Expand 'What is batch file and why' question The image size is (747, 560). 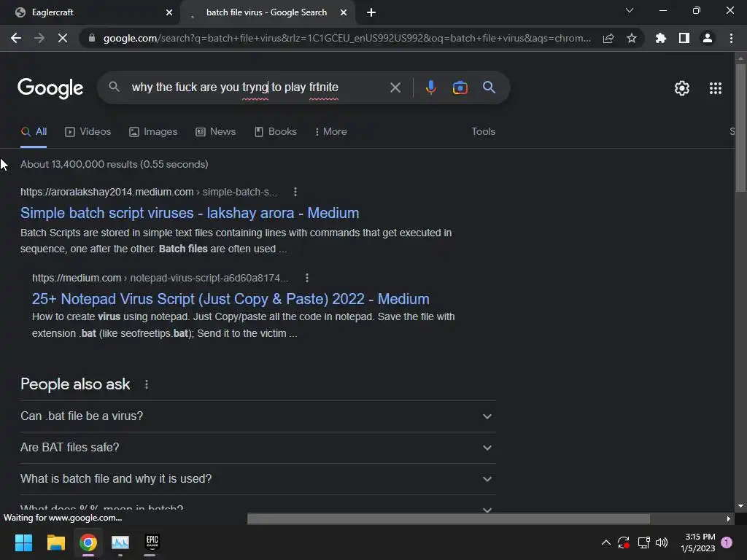(x=258, y=479)
